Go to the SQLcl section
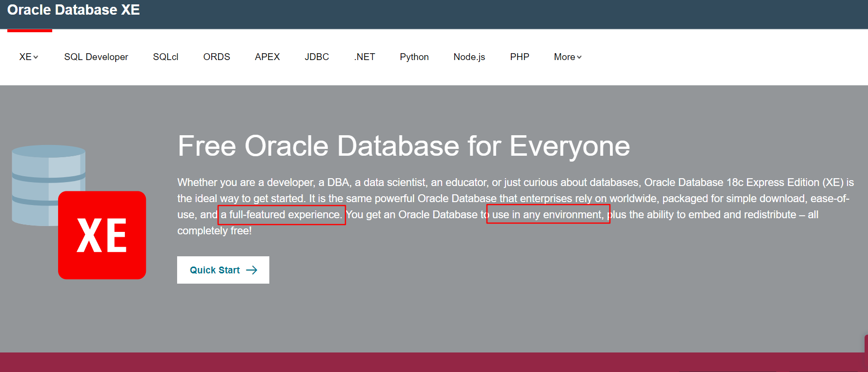868x372 pixels. [x=165, y=57]
